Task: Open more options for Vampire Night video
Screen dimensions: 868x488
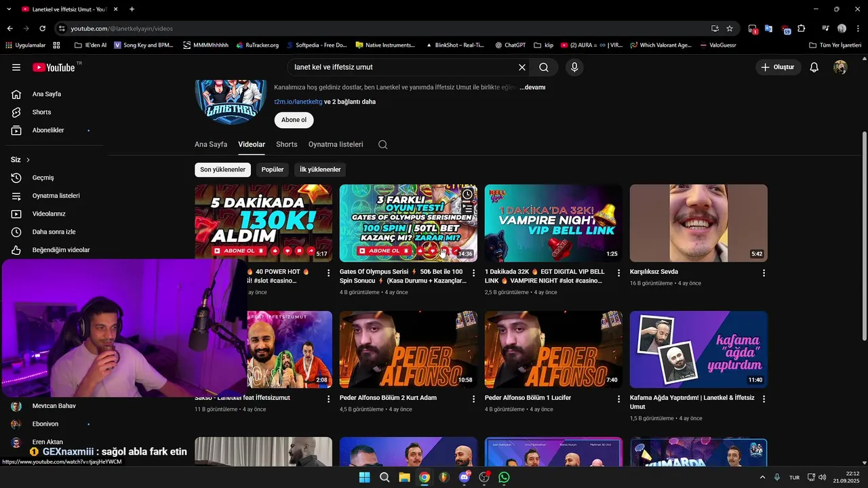Action: tap(618, 272)
